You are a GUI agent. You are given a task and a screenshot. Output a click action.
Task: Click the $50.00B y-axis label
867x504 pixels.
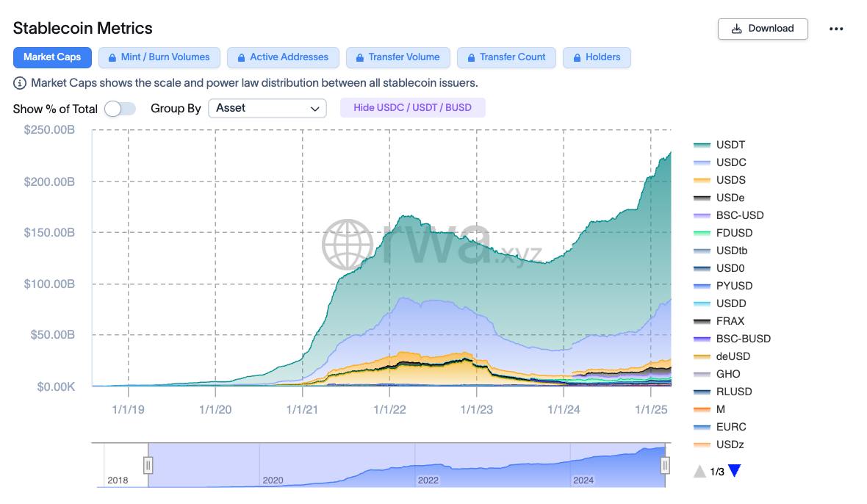pos(52,335)
